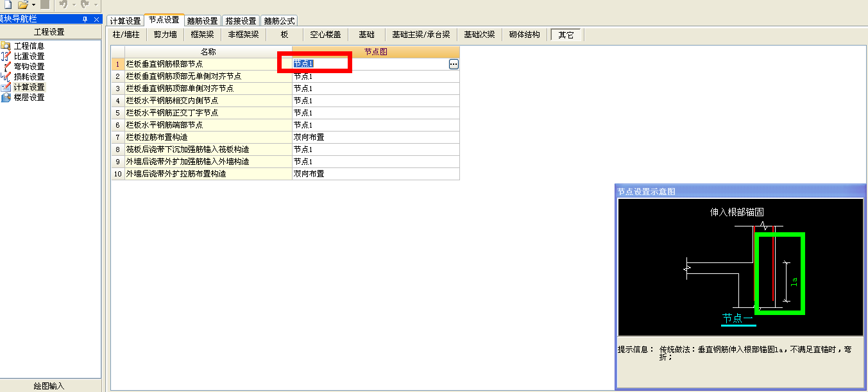Click the 提示信息 hint text
This screenshot has height=392, width=868.
[733, 354]
